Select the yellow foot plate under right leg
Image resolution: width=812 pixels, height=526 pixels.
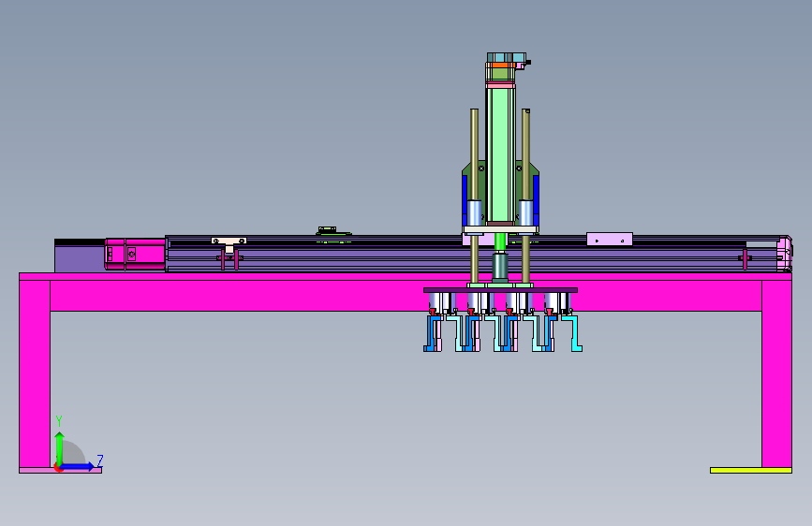[x=751, y=470]
